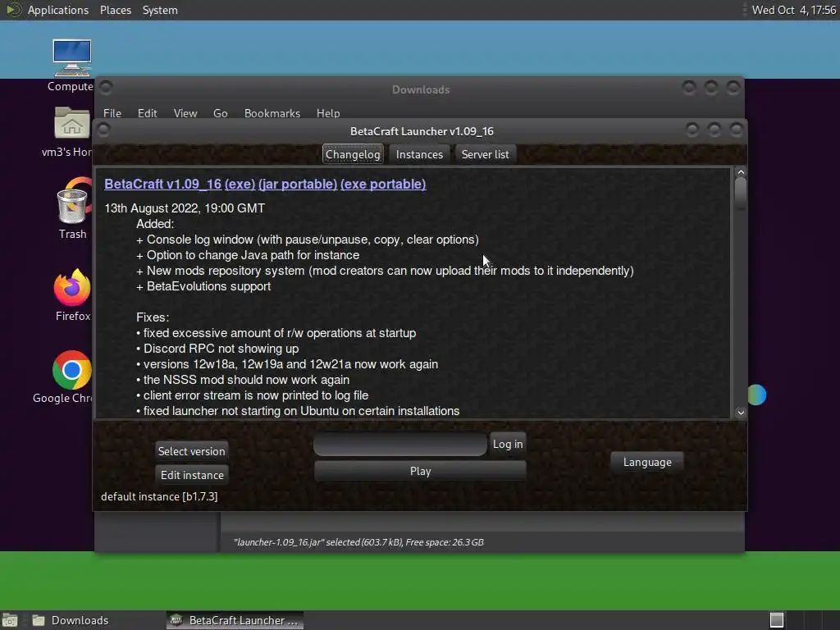The height and width of the screenshot is (630, 840).
Task: Select BetaCraft Launcher taskbar entry
Action: click(235, 620)
